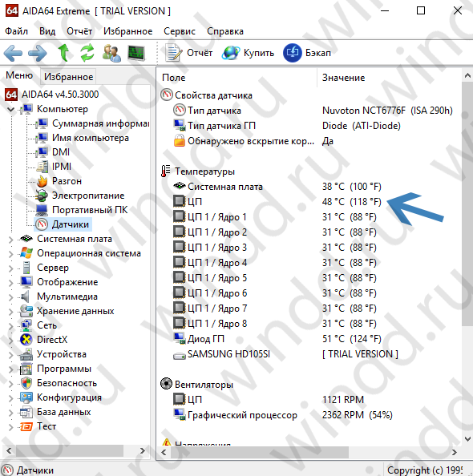This screenshot has width=473, height=476.
Task: Click the Forward navigation arrow
Action: [38, 53]
